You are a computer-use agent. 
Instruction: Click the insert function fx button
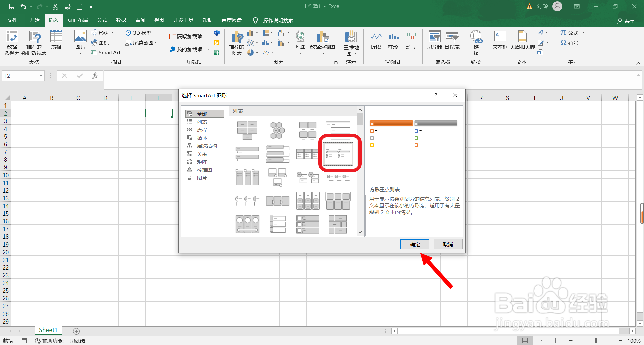tap(95, 76)
